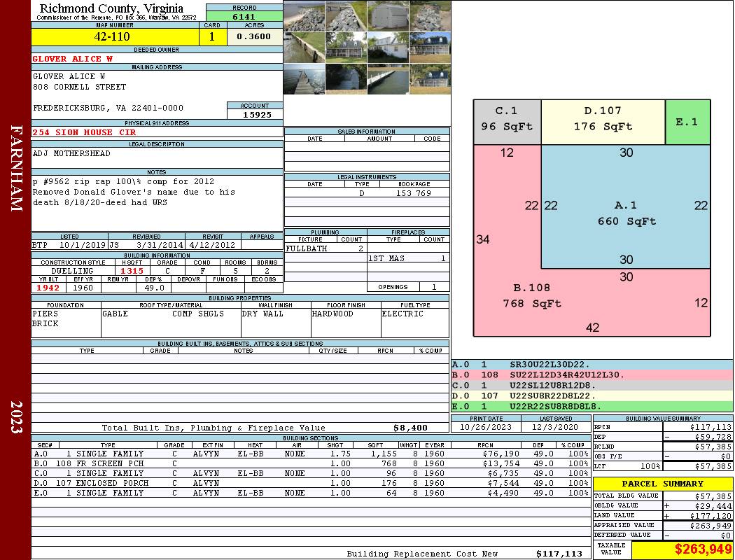This screenshot has width=735, height=560.
Task: View the screened porch house with green lawn photo
Action: click(x=346, y=48)
